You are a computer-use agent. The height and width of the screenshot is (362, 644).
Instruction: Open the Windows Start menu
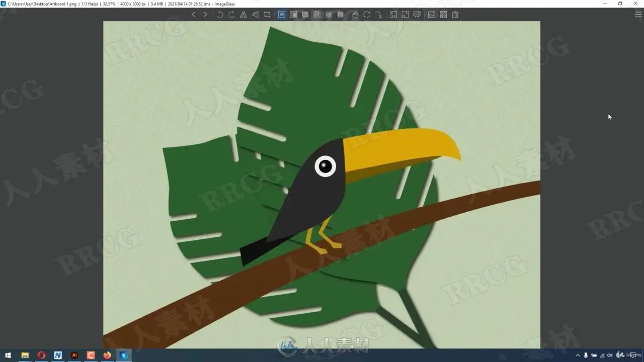coord(8,355)
